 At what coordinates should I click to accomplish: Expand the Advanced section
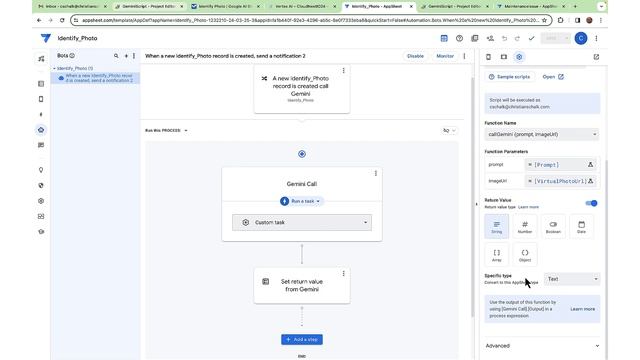[x=542, y=346]
